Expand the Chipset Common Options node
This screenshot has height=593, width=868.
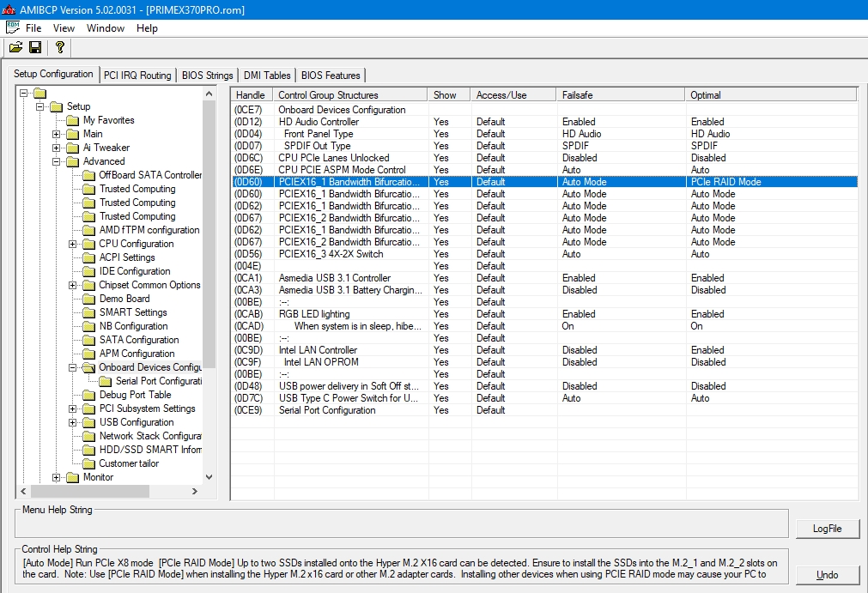72,286
